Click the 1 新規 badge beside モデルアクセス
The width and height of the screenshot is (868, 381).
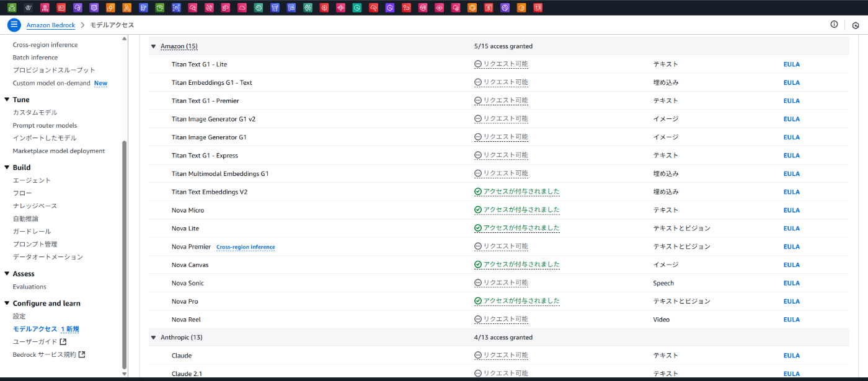[70, 329]
